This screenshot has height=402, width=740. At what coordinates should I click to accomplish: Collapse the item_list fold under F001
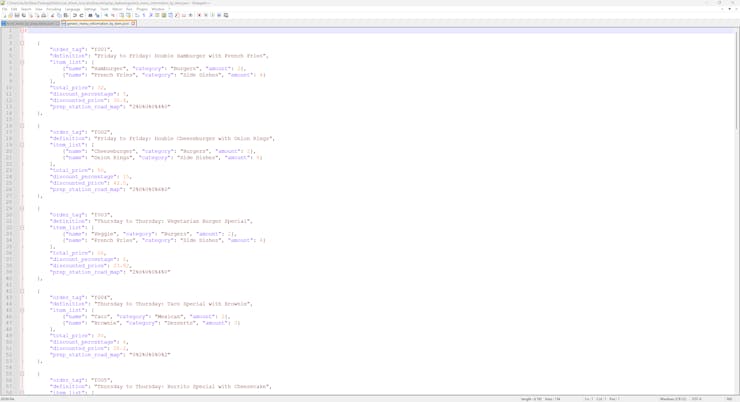click(x=22, y=62)
